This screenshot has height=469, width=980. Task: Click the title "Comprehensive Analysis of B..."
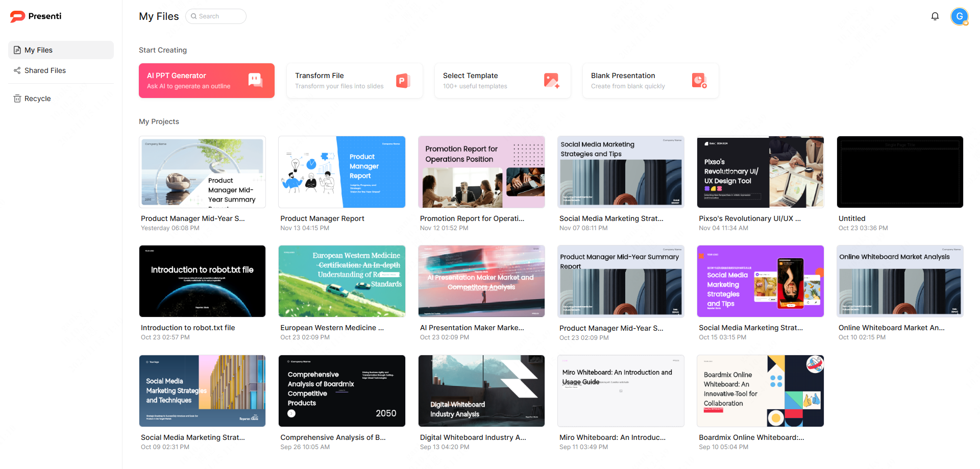[333, 437]
